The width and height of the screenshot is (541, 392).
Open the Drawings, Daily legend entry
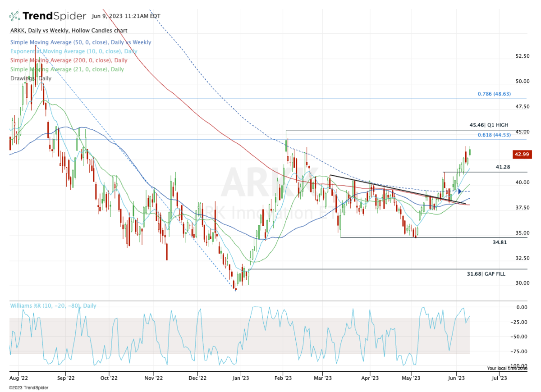tap(30, 78)
